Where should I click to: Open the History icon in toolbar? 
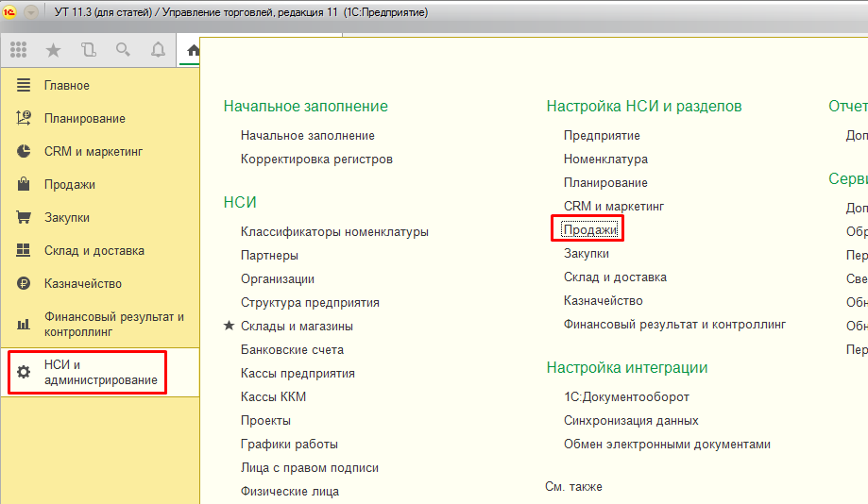click(x=89, y=50)
